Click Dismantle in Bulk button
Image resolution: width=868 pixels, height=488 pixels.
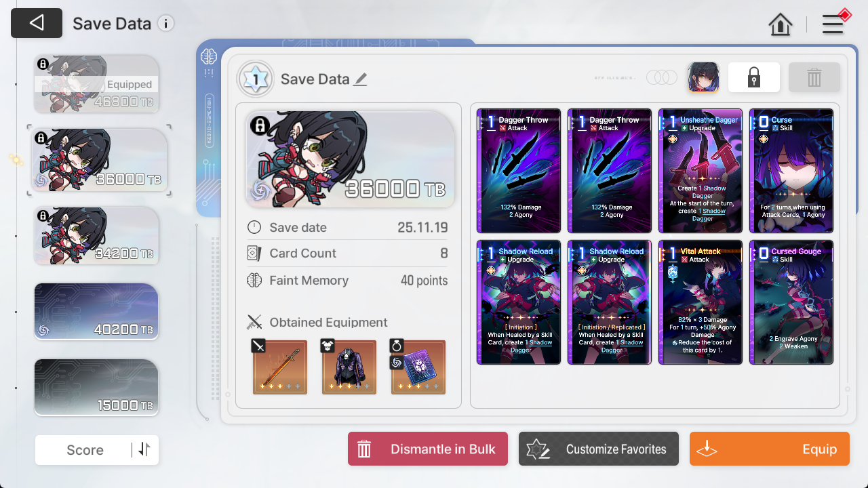point(428,449)
